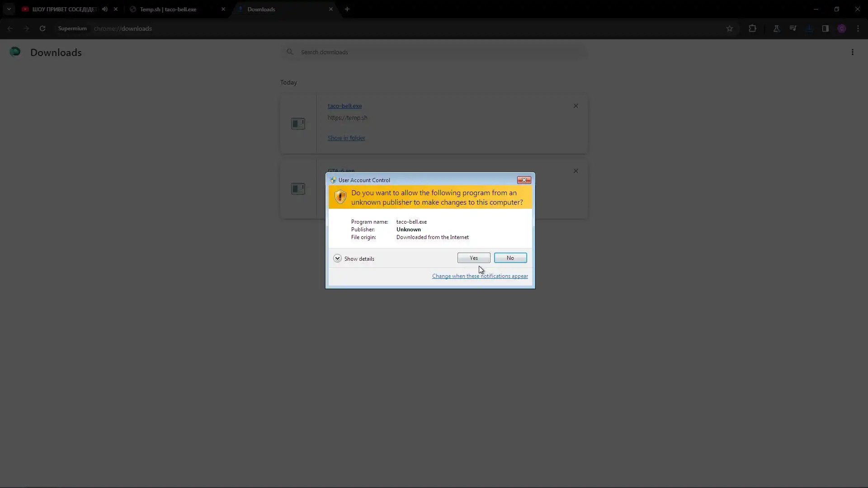Open Change when these notifications appear link
Image resolution: width=868 pixels, height=488 pixels.
[x=480, y=276]
